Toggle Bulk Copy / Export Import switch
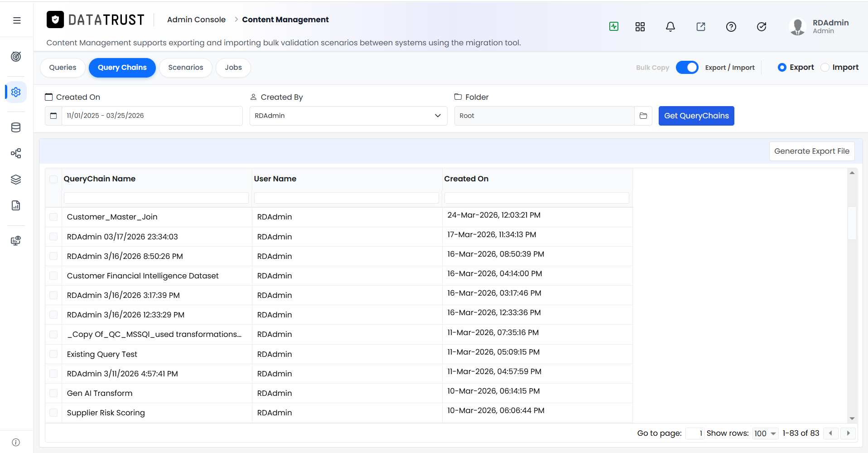868x453 pixels. (x=687, y=67)
